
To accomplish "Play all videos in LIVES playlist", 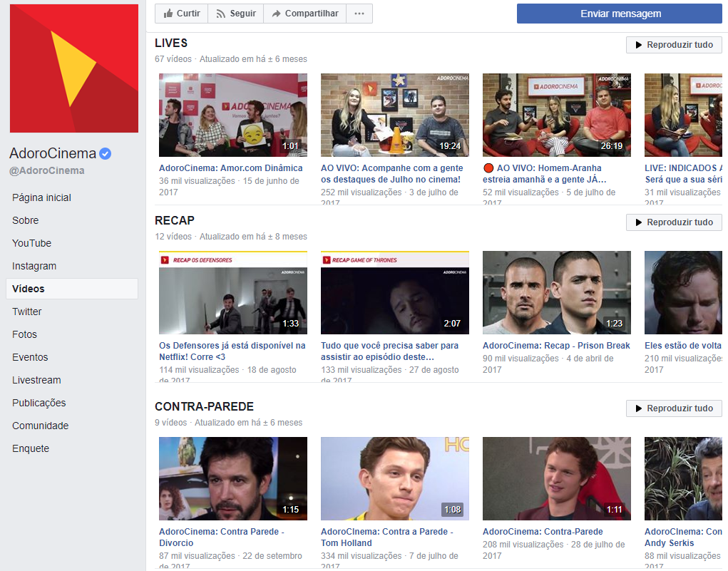I will [674, 45].
